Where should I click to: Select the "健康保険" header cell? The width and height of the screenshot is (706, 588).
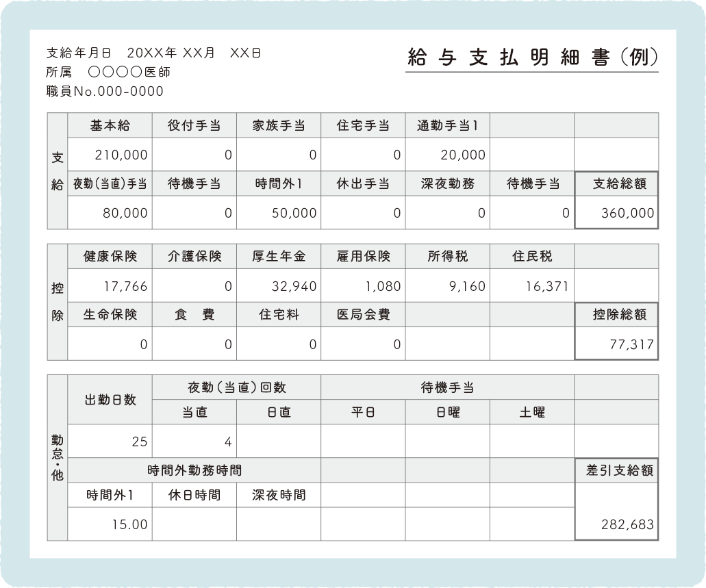point(110,257)
